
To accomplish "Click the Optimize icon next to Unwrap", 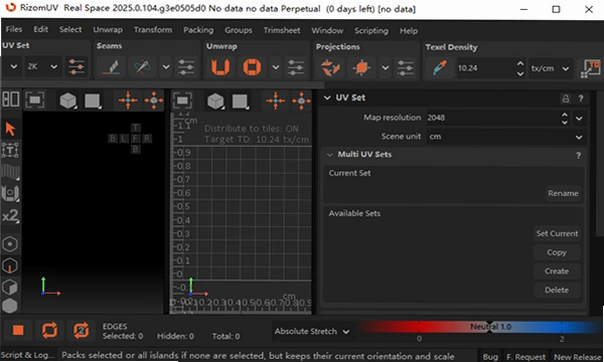I will (x=252, y=67).
